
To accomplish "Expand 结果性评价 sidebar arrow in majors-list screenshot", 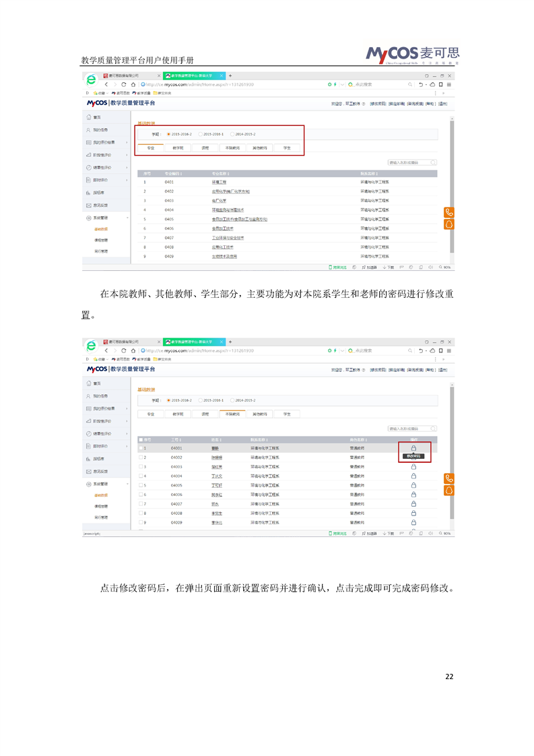I will click(x=127, y=167).
